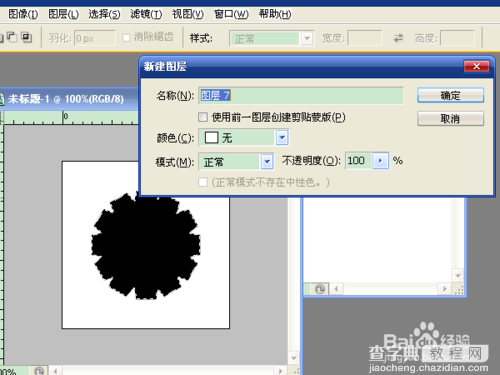
Task: Click canvas window scroll down arrow
Action: 294,358
